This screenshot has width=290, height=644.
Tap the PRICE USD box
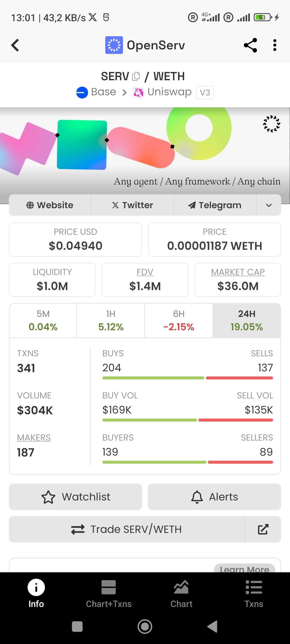click(x=75, y=240)
